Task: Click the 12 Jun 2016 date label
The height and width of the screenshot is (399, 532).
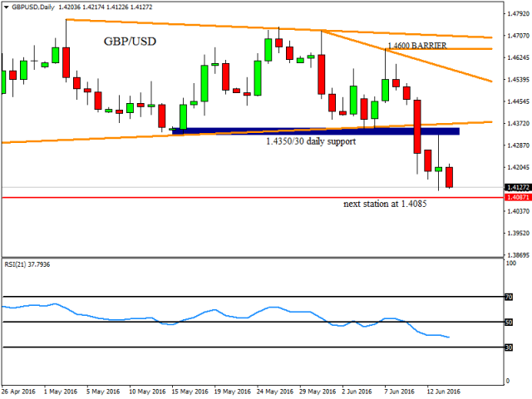Action: 443,392
